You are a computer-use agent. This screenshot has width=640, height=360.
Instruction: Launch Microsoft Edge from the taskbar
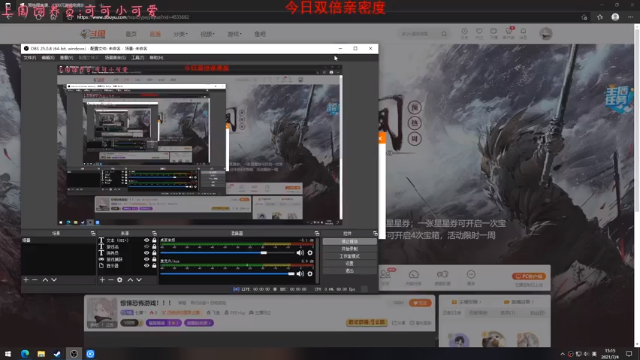pos(24,353)
